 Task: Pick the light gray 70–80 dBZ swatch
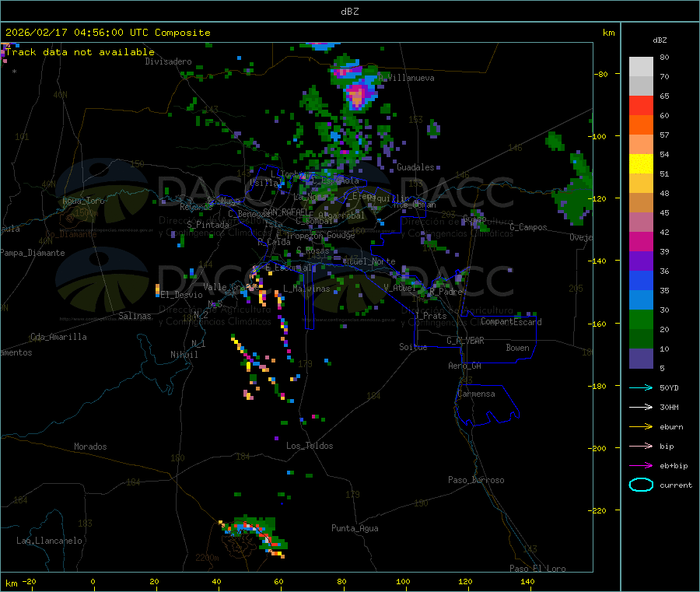tap(641, 67)
